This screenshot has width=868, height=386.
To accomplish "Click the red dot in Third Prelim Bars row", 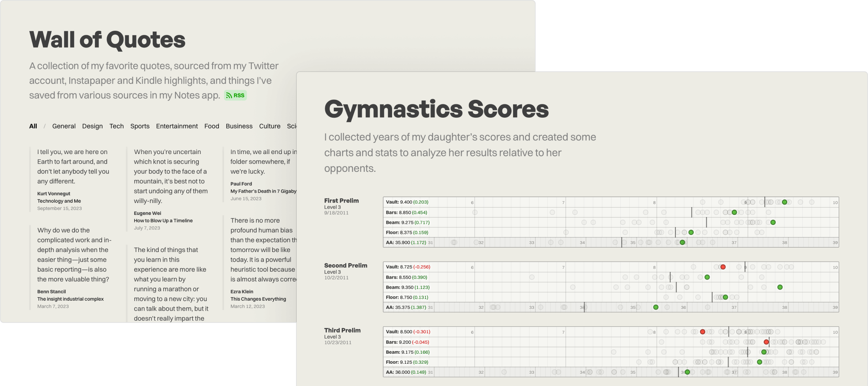I will pos(766,342).
